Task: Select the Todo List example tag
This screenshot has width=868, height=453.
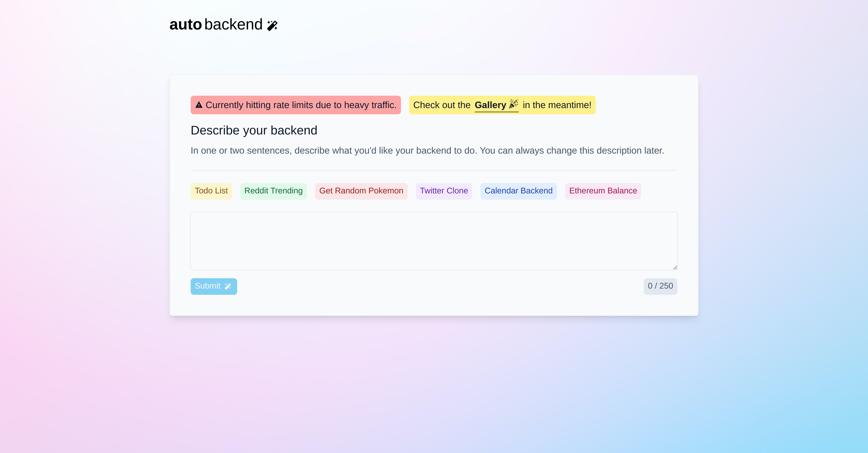Action: point(211,191)
